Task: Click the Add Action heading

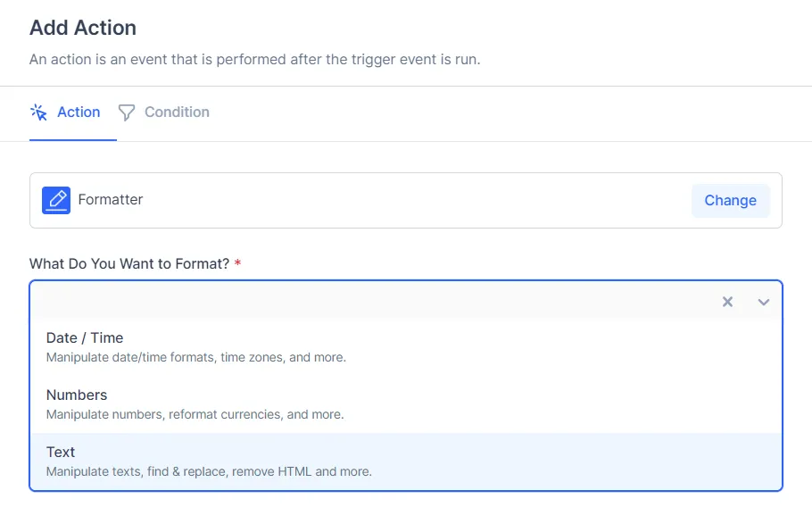Action: (82, 28)
